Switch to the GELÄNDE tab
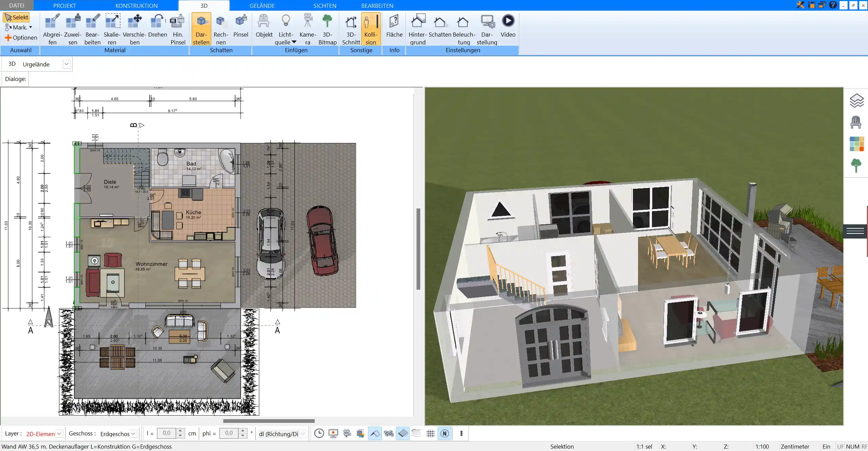The height and width of the screenshot is (451, 868). click(x=262, y=5)
